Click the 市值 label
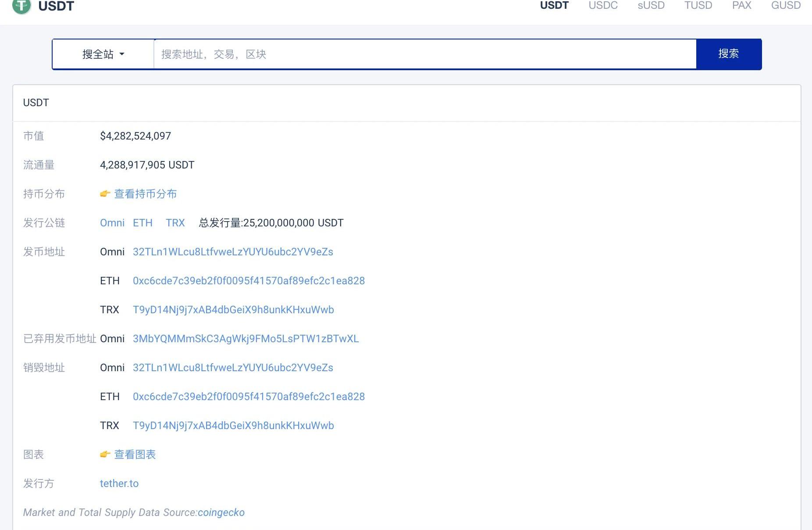This screenshot has height=530, width=812. pyautogui.click(x=34, y=136)
